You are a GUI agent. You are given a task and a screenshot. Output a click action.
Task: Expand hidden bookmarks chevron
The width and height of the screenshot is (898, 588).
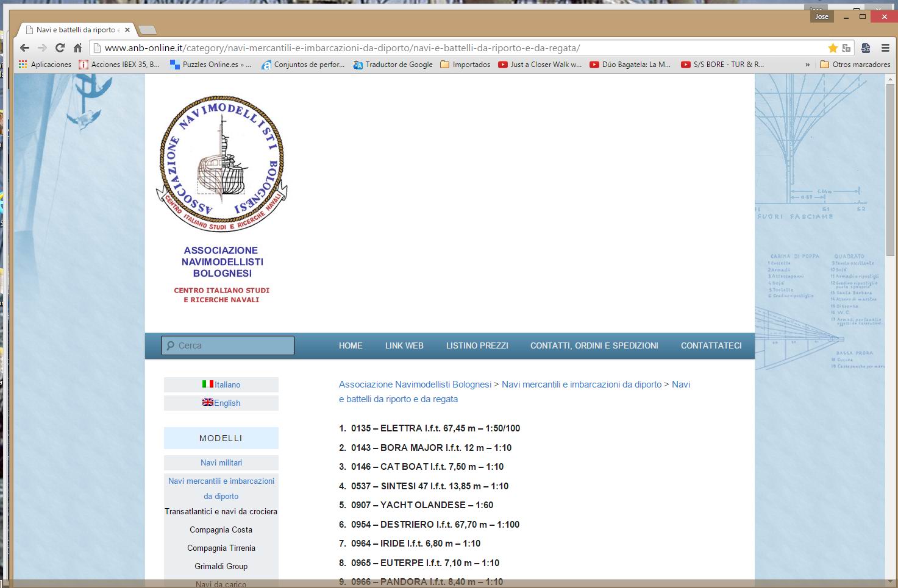point(808,64)
